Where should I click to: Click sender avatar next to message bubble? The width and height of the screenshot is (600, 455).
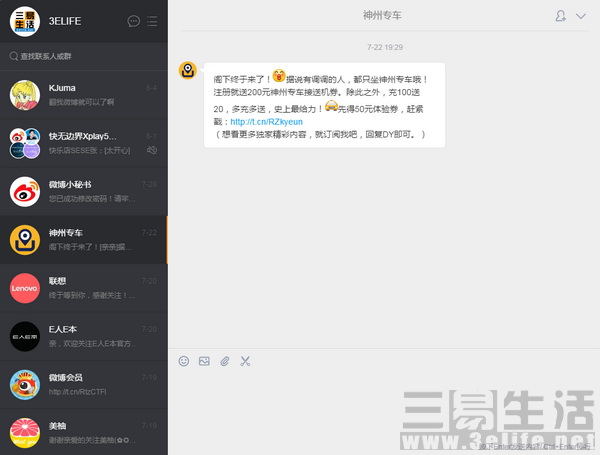pyautogui.click(x=188, y=70)
